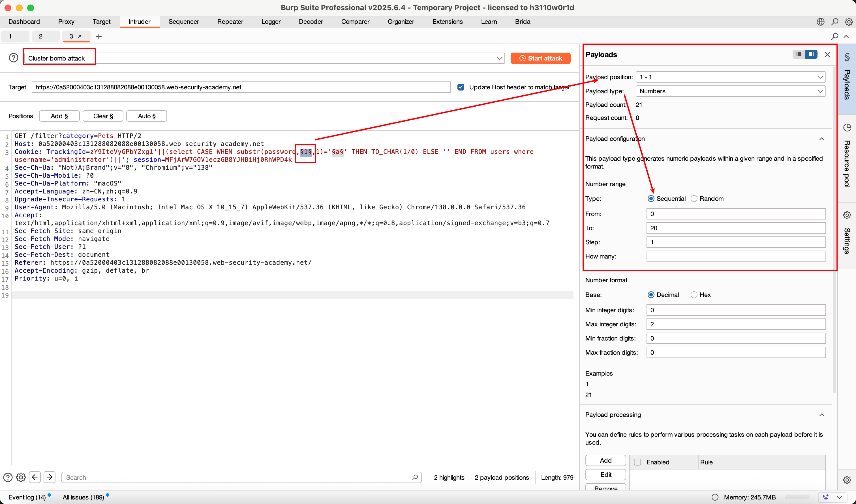The height and width of the screenshot is (504, 856).
Task: Select Intruder sub-tab 2
Action: click(46, 36)
